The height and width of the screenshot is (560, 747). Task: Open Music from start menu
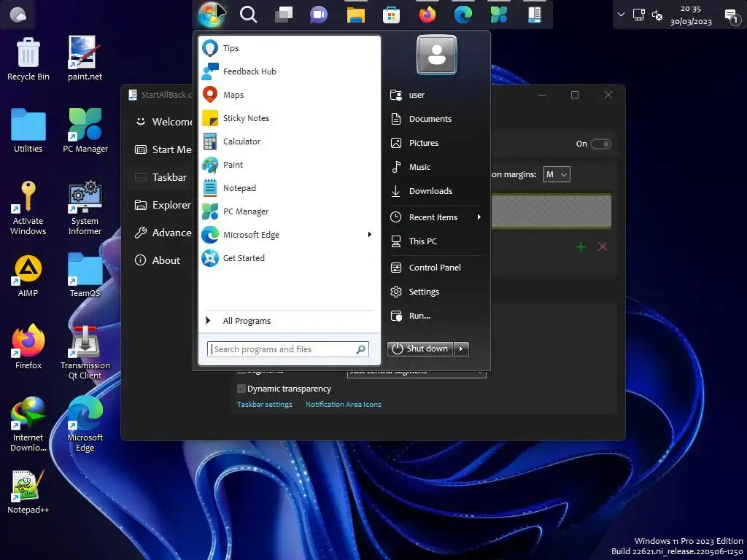point(435,167)
